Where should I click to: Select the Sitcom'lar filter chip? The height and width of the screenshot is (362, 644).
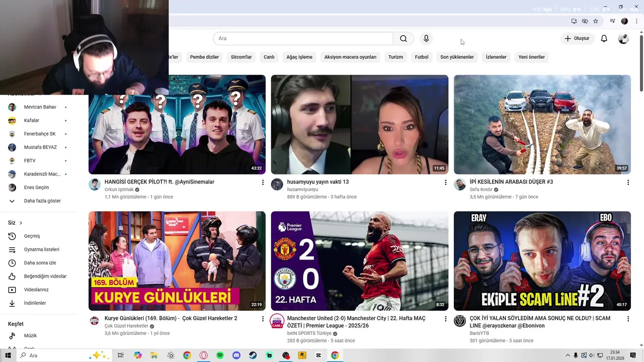point(241,57)
